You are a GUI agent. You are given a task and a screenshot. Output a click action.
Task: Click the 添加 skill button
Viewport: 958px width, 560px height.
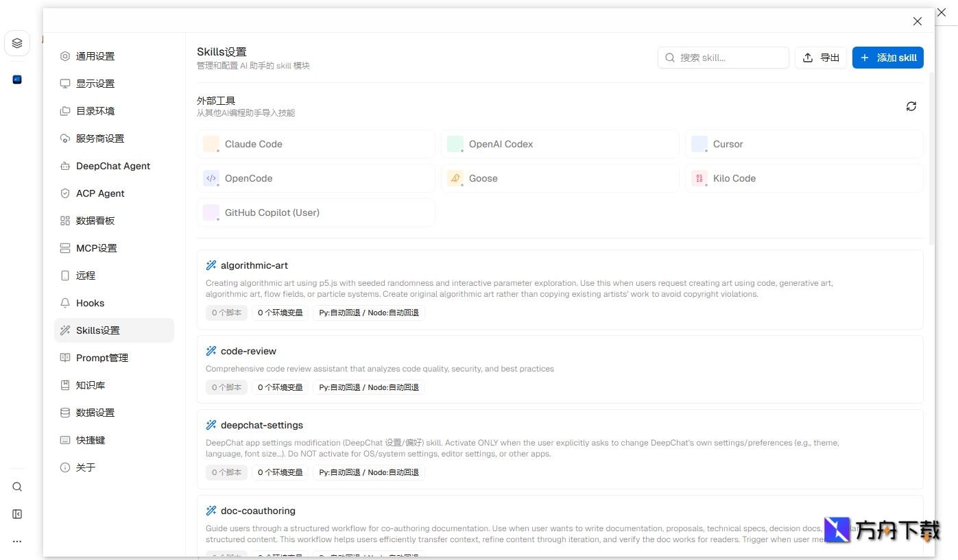pyautogui.click(x=887, y=58)
